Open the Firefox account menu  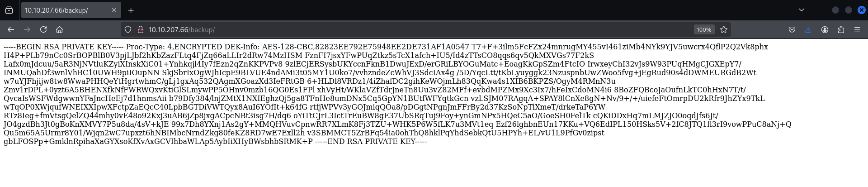pos(825,29)
